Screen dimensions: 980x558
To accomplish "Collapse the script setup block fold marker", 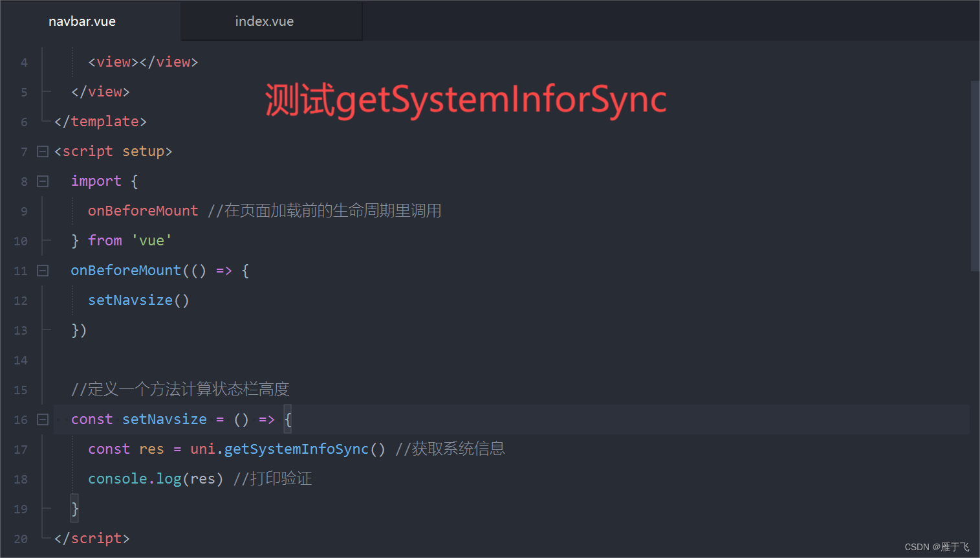I will 43,151.
